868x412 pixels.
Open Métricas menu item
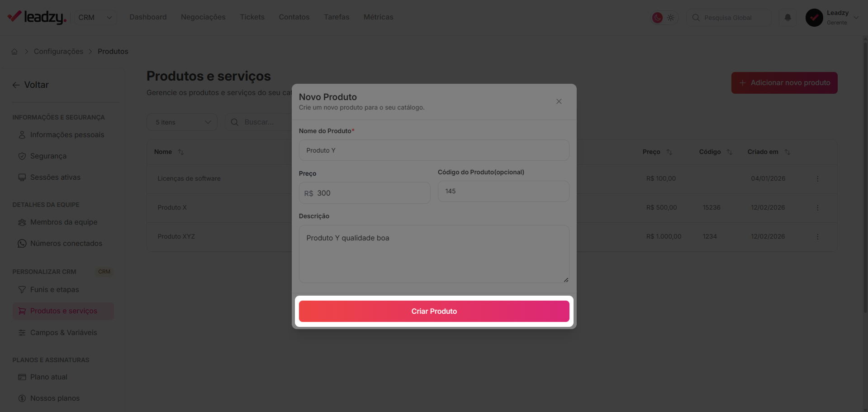coord(378,17)
